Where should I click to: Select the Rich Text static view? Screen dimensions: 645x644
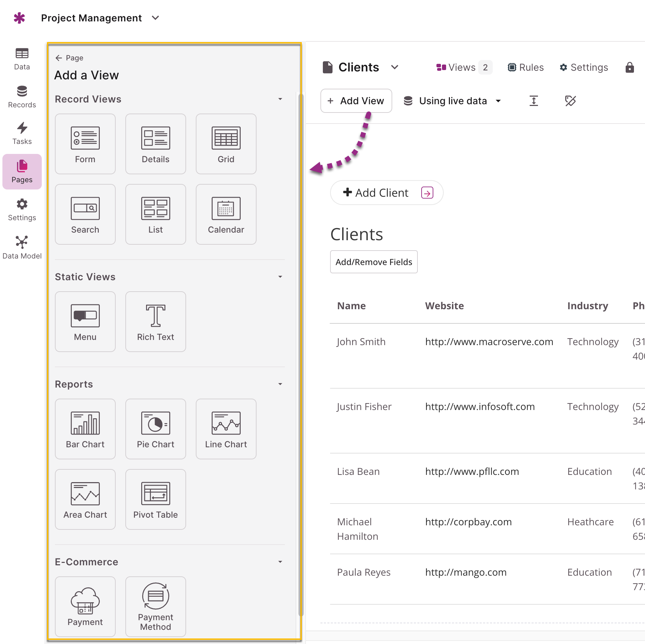155,322
